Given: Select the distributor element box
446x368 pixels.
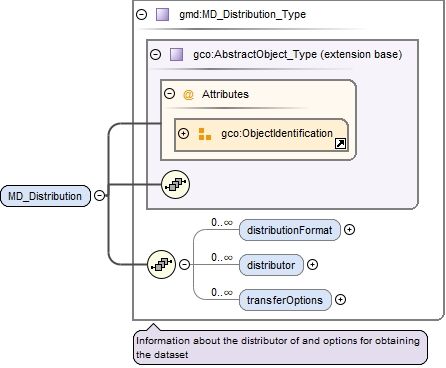Looking at the screenshot, I should [x=271, y=265].
